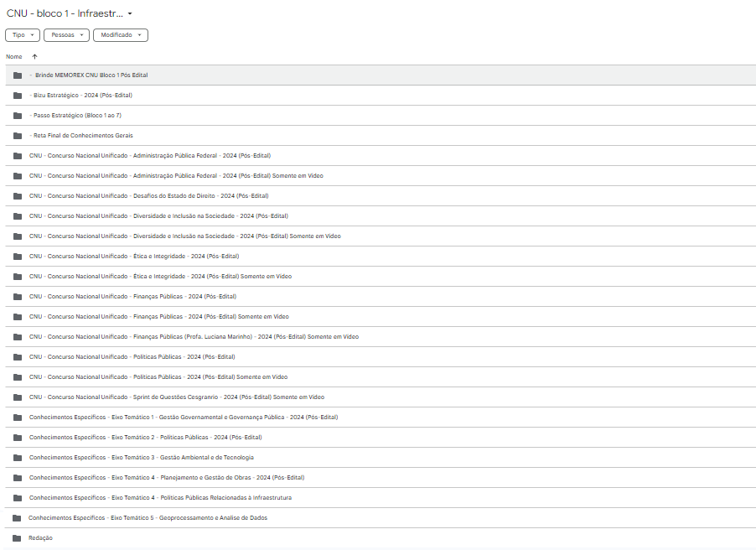Click folder icon beside Bizu Estratégico

(18, 96)
